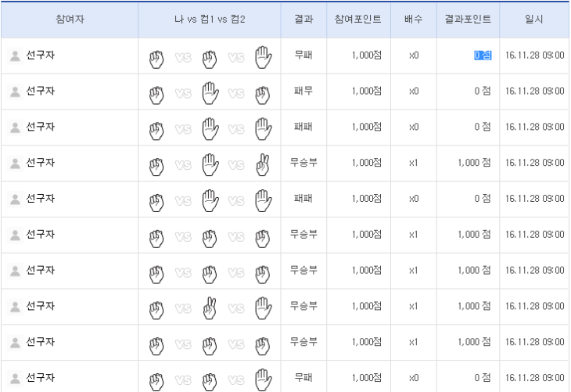The height and width of the screenshot is (392, 571).
Task: Click 무패 result in highlighted 0 점 row
Action: click(x=303, y=56)
